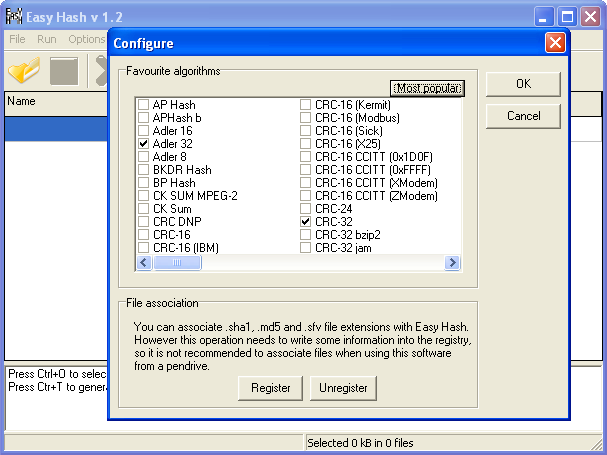Click the gray stop square toolbar icon

point(64,71)
